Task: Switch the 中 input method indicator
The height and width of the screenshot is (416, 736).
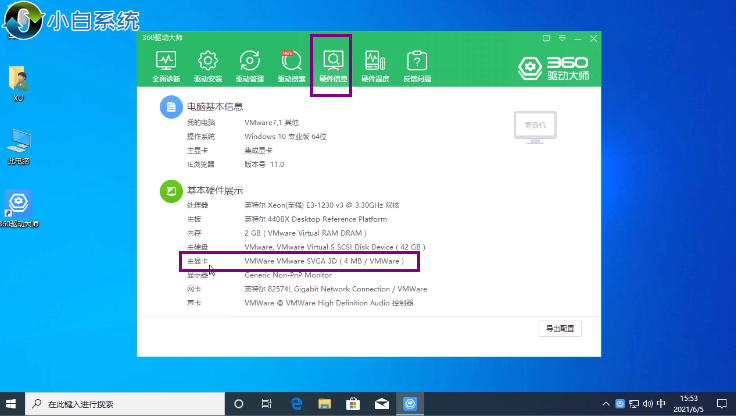Action: click(x=661, y=404)
